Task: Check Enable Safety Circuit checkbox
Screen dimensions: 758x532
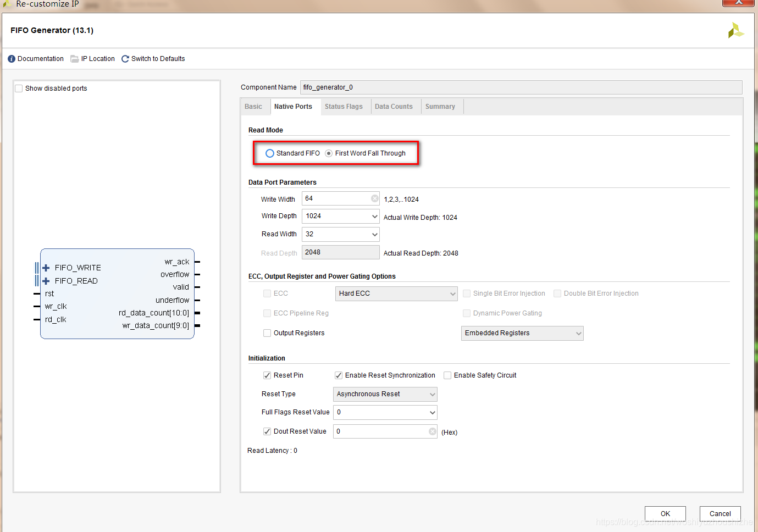Action: point(447,375)
